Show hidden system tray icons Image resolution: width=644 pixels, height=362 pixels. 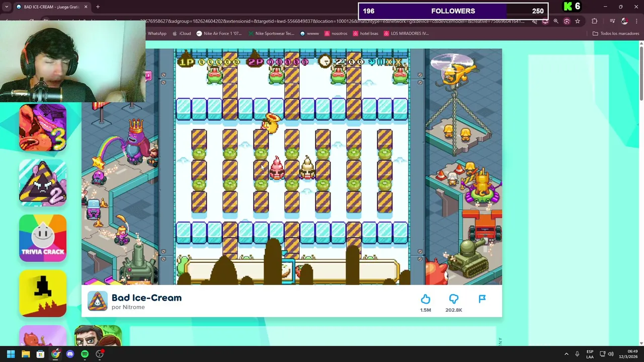point(566,354)
